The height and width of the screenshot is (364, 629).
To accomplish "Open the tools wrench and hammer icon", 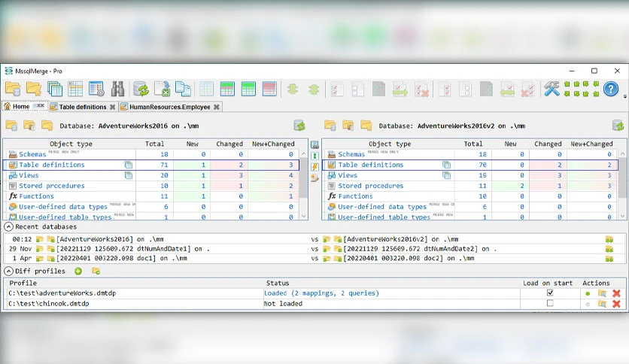I will (x=552, y=89).
